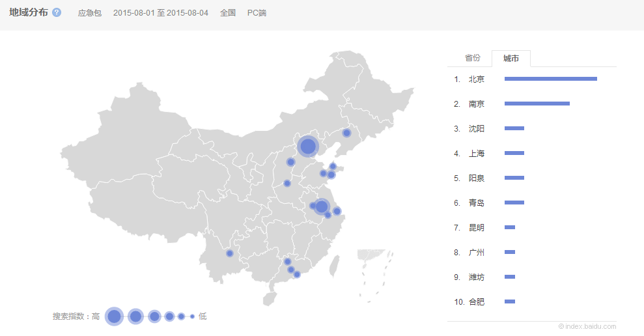
Task: Open the 全国 region selector
Action: click(x=228, y=13)
